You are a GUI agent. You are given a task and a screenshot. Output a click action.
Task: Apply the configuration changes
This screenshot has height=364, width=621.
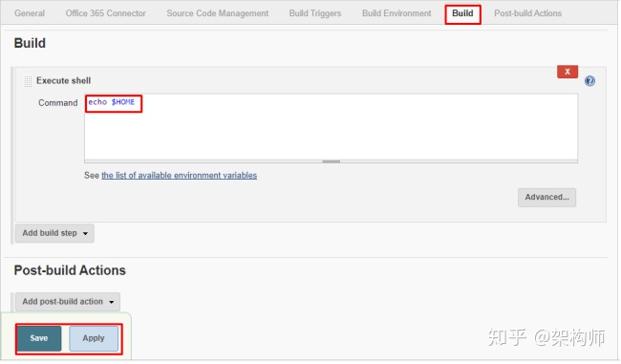(94, 338)
